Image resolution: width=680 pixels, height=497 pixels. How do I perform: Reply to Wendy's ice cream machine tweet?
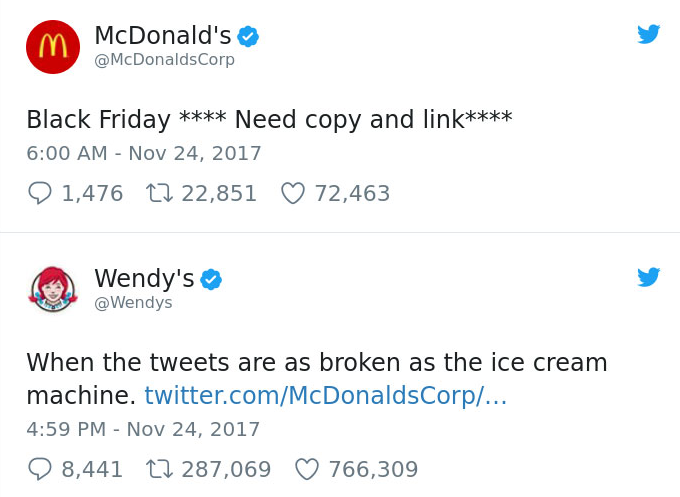[x=40, y=469]
